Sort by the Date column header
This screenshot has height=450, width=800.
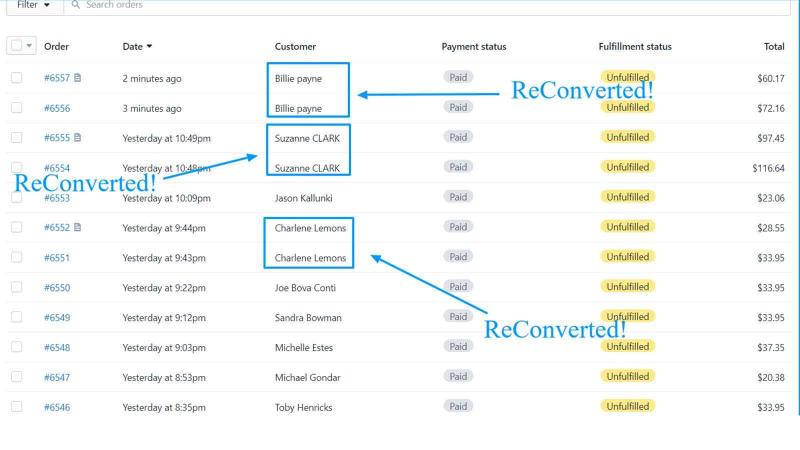pyautogui.click(x=137, y=46)
